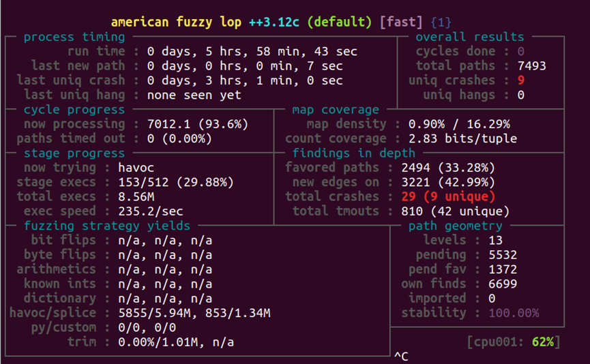Click the 'stage progress' header
Screen dimensions: 590x364
(x=74, y=153)
